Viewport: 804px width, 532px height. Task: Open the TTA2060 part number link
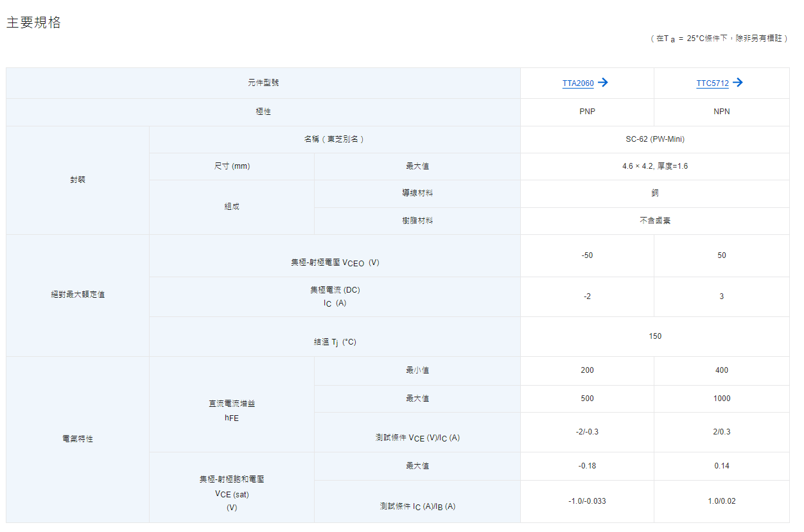(578, 83)
